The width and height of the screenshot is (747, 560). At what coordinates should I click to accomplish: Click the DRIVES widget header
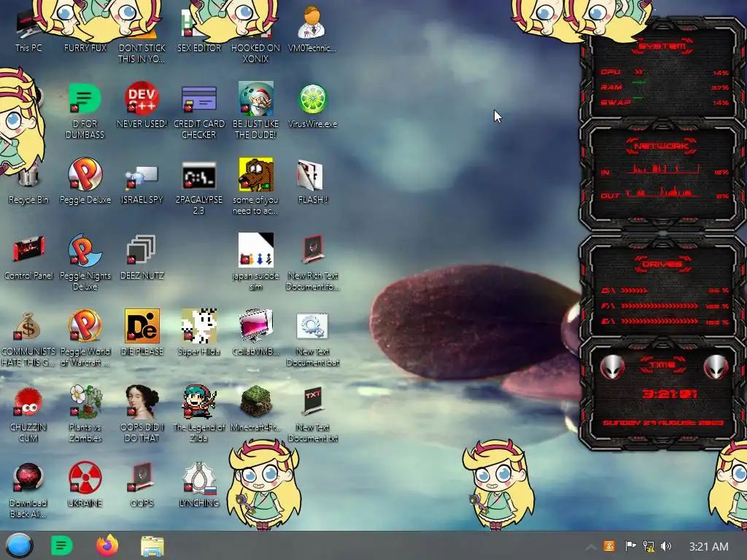pyautogui.click(x=662, y=264)
